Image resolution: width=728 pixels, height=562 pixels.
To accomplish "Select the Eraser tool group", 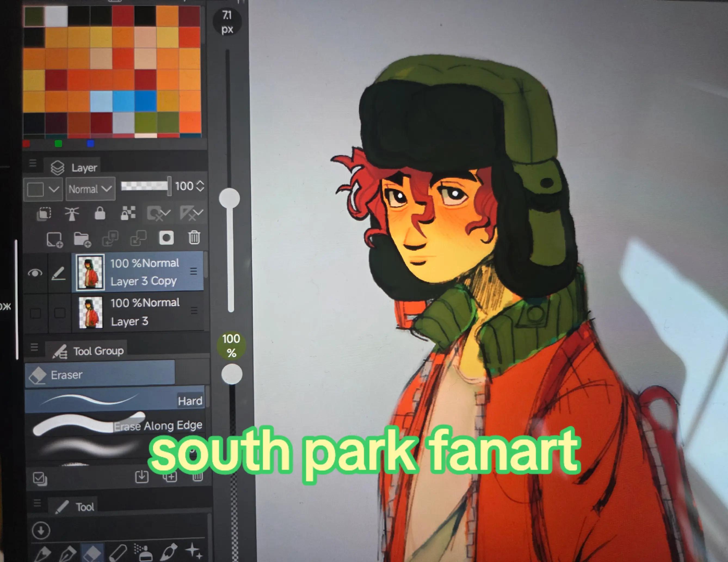I will point(100,374).
